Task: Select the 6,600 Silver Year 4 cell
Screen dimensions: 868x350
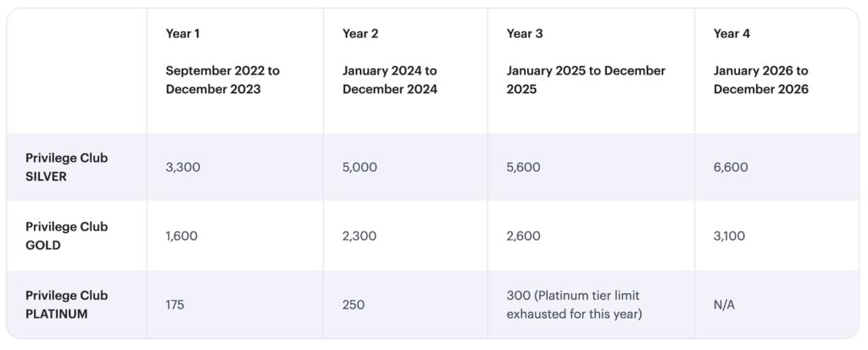Action: click(x=731, y=168)
